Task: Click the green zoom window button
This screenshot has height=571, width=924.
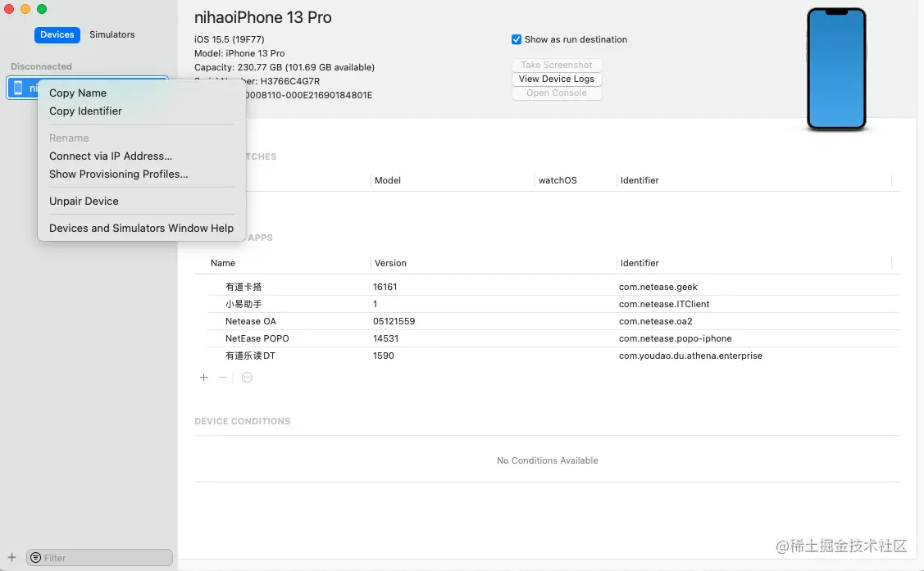Action: coord(42,9)
